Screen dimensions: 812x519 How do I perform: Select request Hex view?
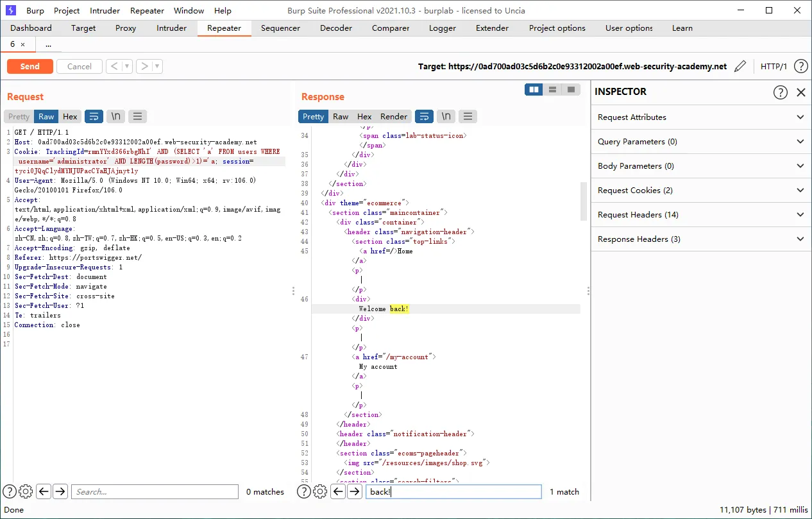(70, 116)
